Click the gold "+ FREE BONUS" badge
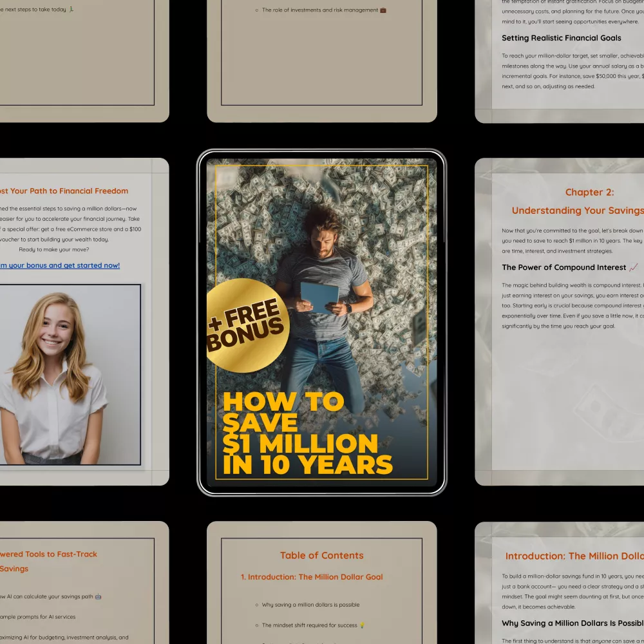The image size is (644, 644). coord(247,325)
